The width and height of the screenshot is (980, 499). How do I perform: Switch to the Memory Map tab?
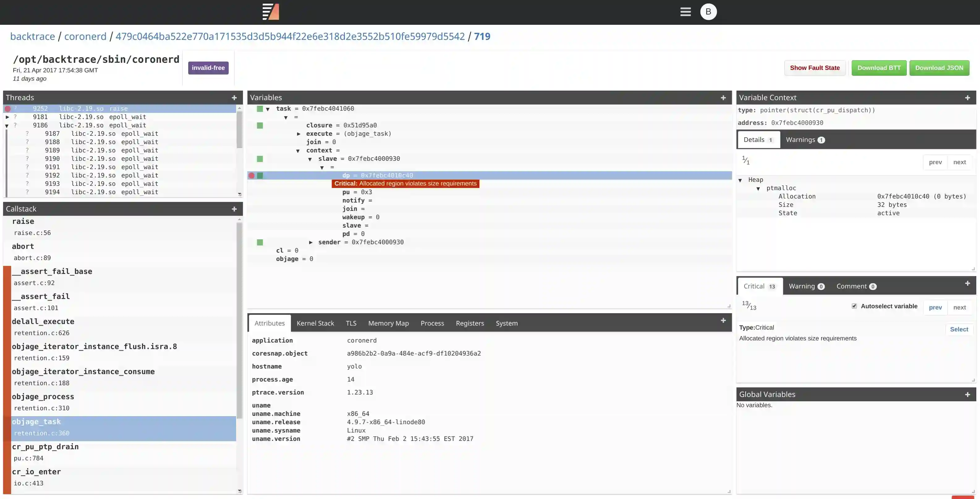coord(388,323)
